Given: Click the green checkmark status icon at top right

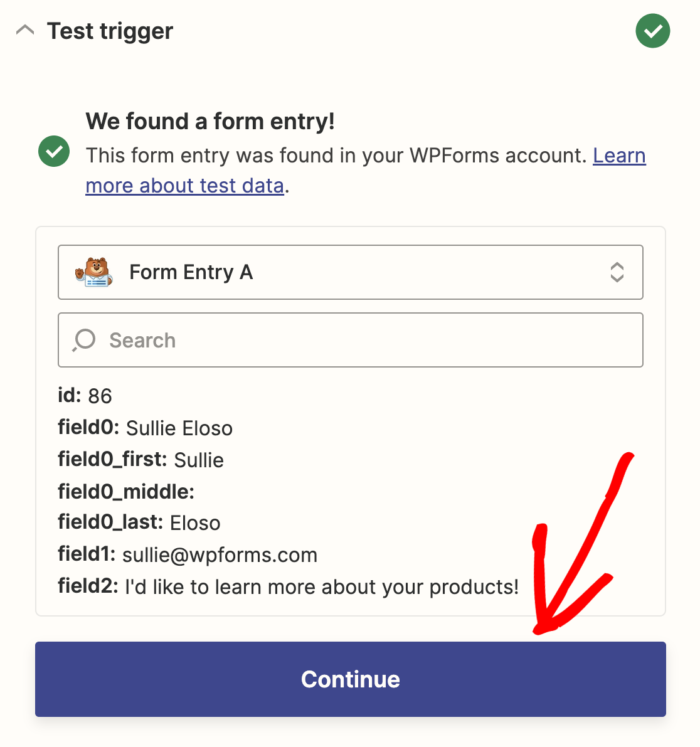Looking at the screenshot, I should point(652,31).
